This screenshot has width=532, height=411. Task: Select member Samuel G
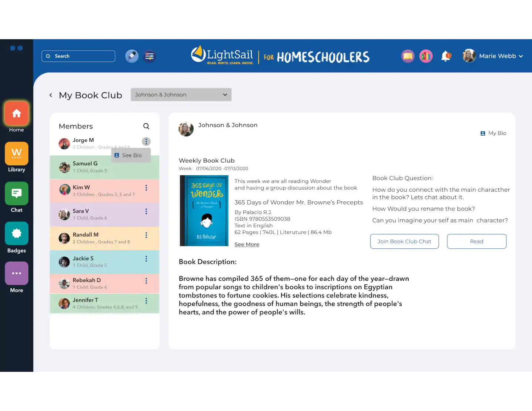pyautogui.click(x=105, y=167)
